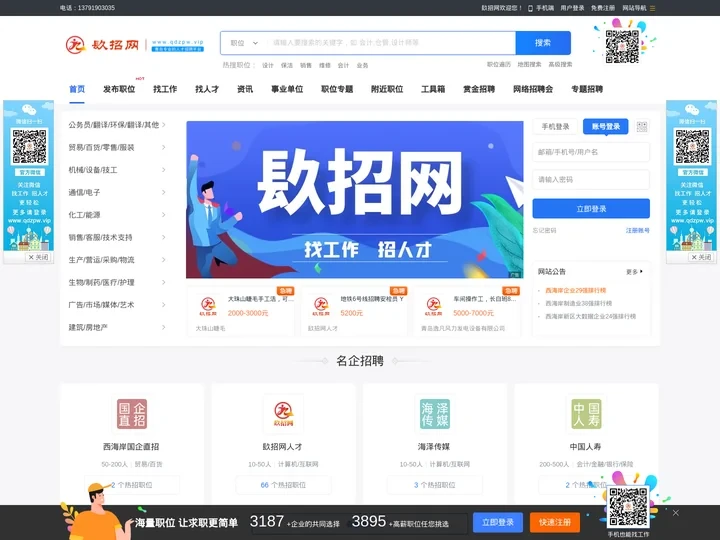Open 西海岸制造业38强排行榜 announcement
Screen dimensions: 720x540
tap(578, 303)
